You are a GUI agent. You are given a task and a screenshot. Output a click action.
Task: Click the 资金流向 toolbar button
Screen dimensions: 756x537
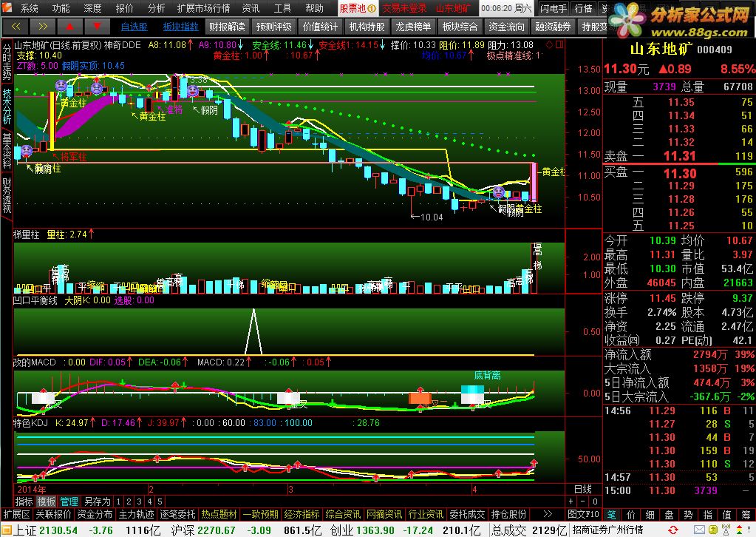506,27
